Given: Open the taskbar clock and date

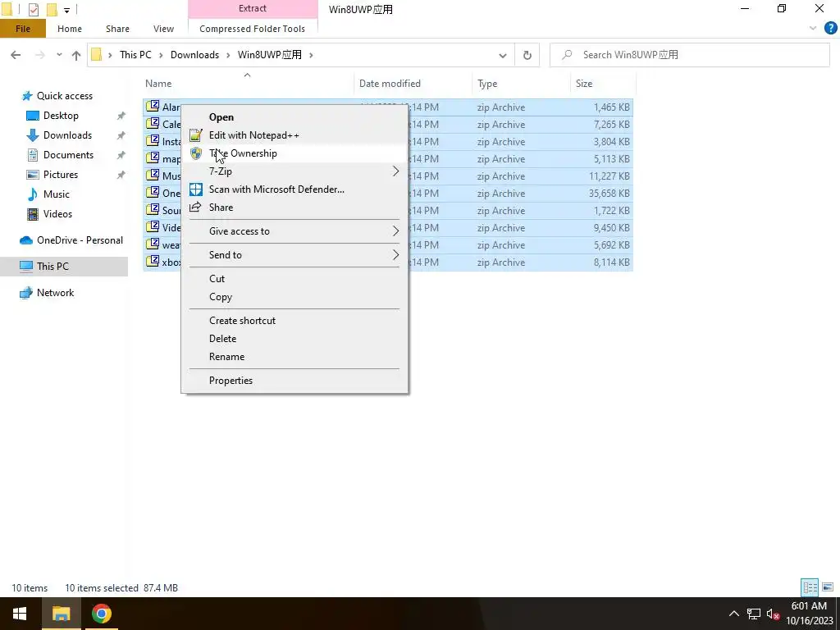Looking at the screenshot, I should coord(809,614).
